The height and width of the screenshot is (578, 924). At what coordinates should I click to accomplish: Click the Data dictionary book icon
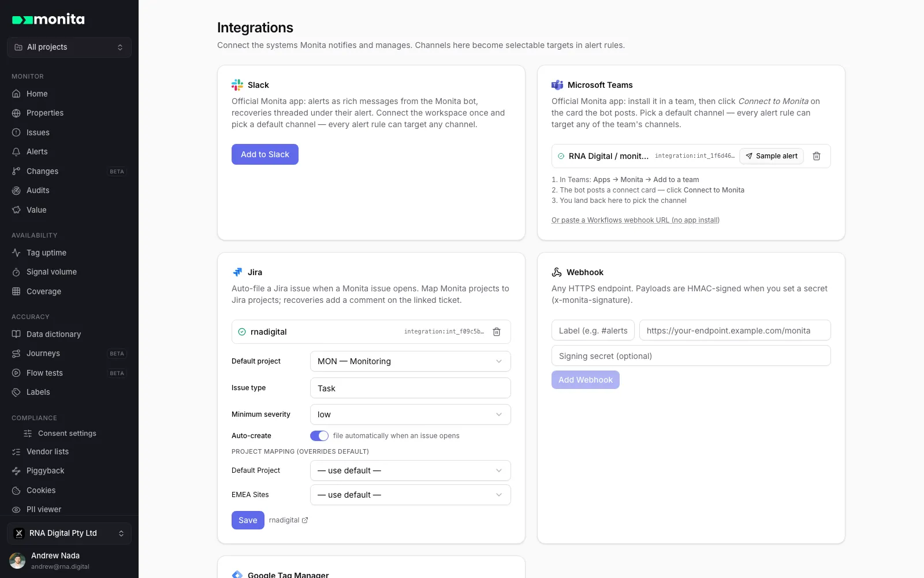pos(16,334)
